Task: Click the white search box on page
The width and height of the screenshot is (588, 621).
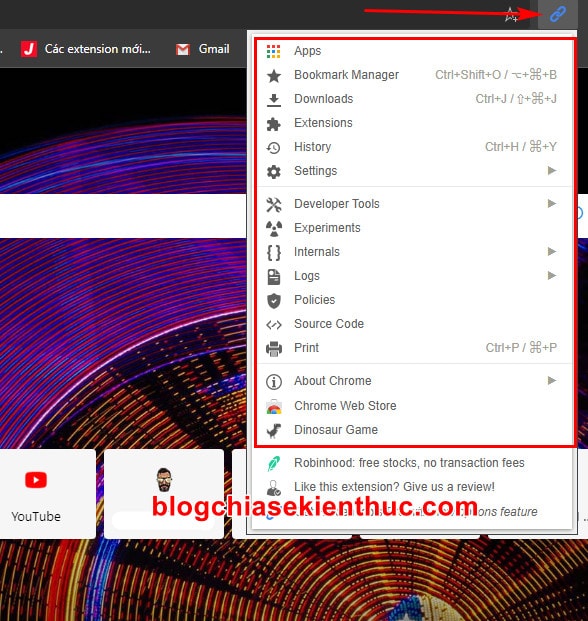Action: (123, 216)
